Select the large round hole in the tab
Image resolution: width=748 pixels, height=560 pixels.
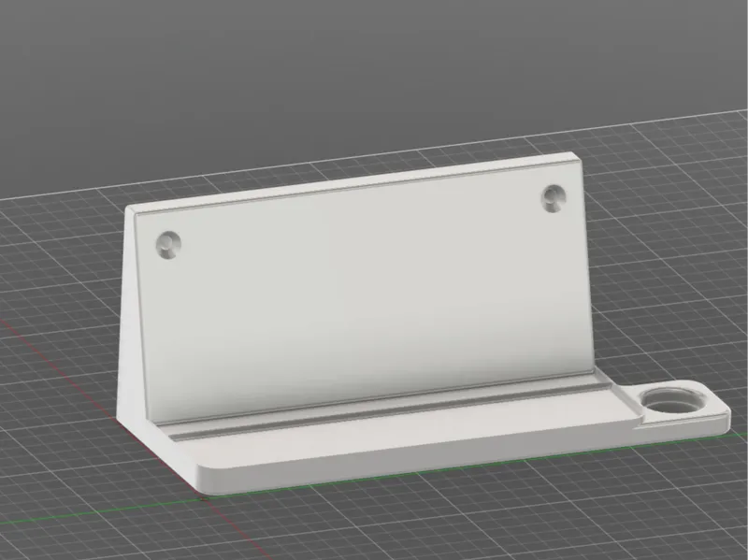[x=673, y=401]
